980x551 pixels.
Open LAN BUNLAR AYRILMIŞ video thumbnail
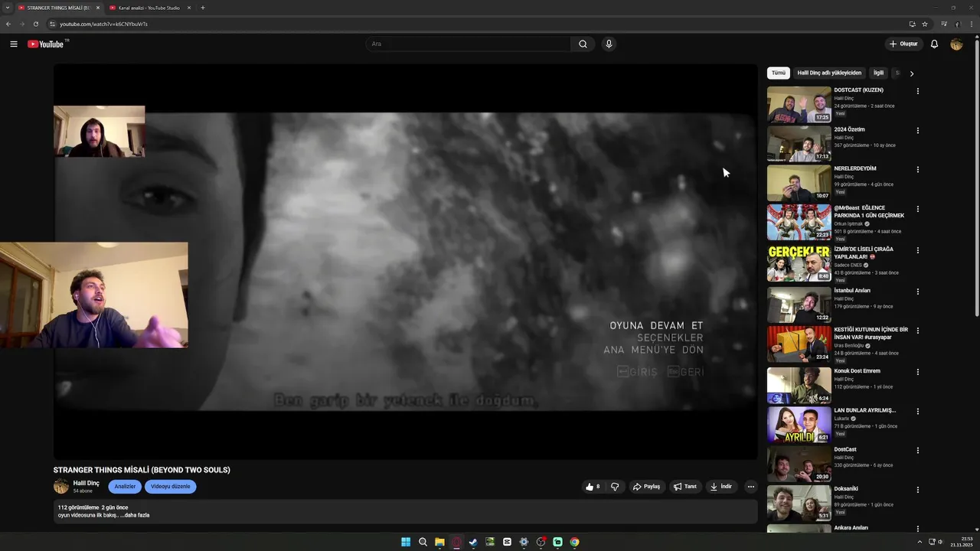click(799, 425)
